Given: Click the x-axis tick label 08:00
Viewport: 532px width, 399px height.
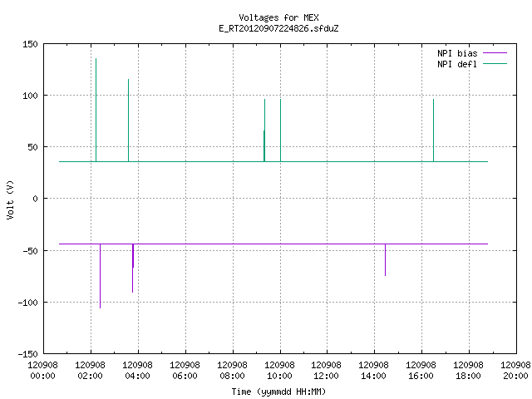Looking at the screenshot, I should tap(233, 376).
